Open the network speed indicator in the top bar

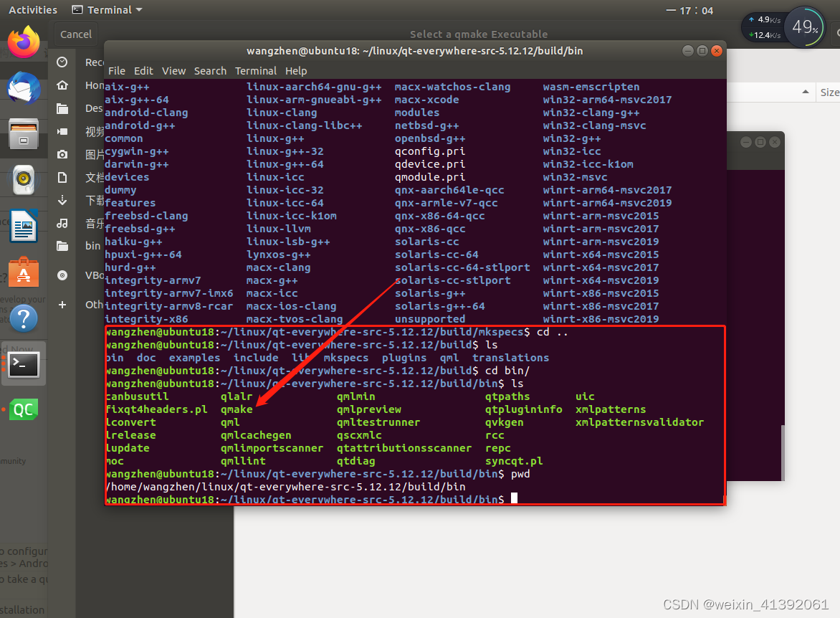(x=763, y=27)
